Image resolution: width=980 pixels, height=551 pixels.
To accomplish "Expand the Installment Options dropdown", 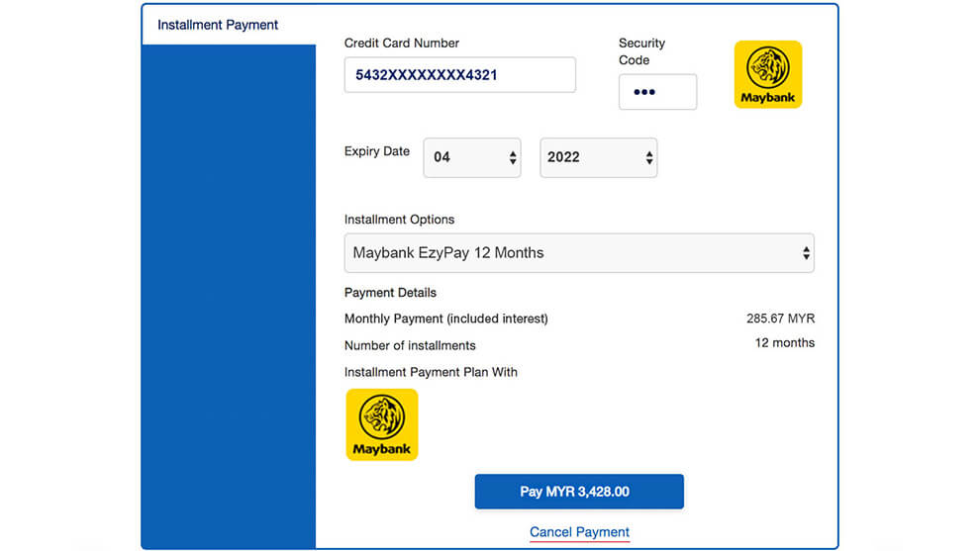I will coord(579,253).
